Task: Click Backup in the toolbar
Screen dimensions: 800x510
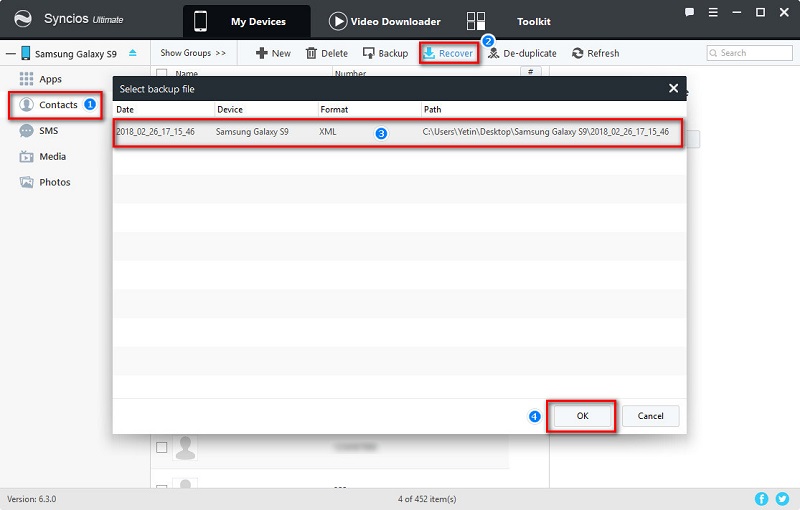Action: pyautogui.click(x=385, y=53)
